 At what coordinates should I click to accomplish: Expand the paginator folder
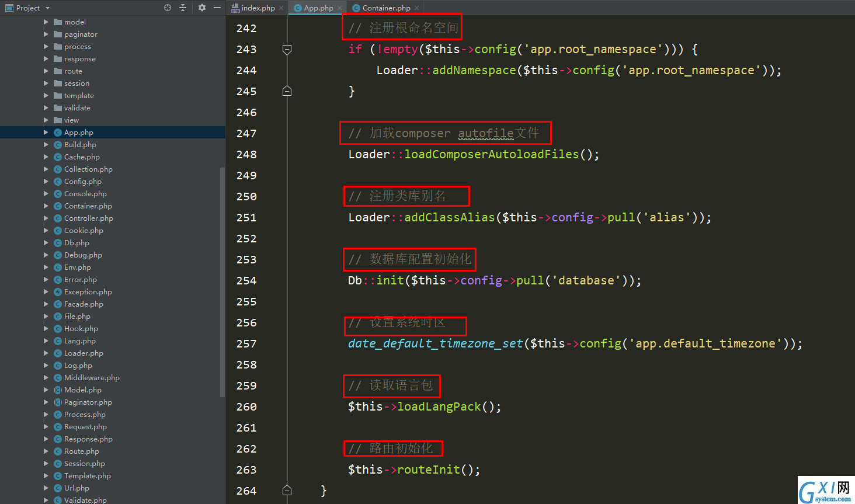[46, 34]
